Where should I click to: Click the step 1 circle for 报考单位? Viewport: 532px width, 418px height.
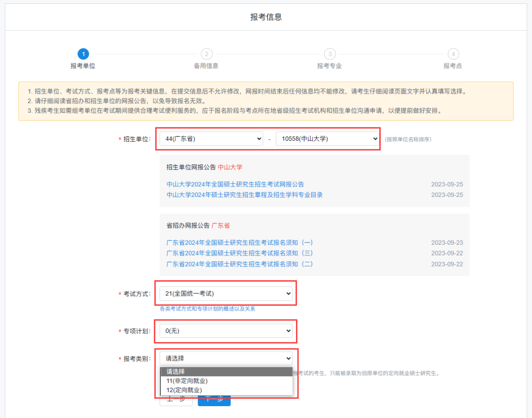[x=83, y=54]
